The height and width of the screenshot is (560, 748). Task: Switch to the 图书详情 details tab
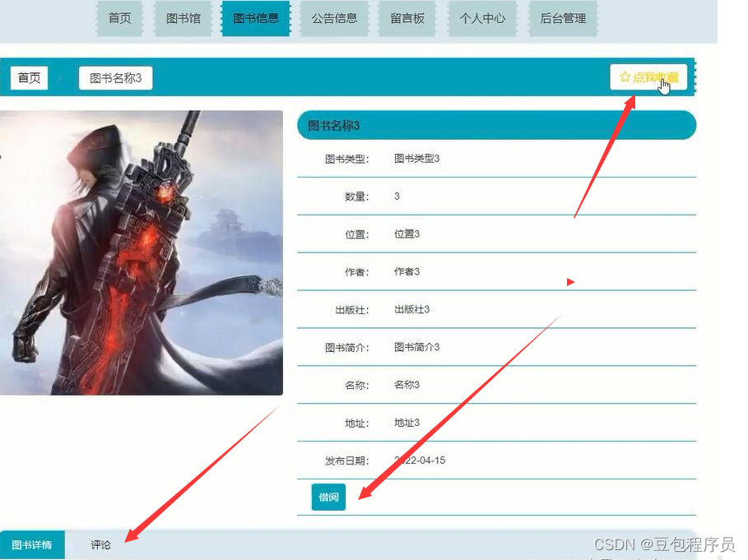pyautogui.click(x=33, y=544)
